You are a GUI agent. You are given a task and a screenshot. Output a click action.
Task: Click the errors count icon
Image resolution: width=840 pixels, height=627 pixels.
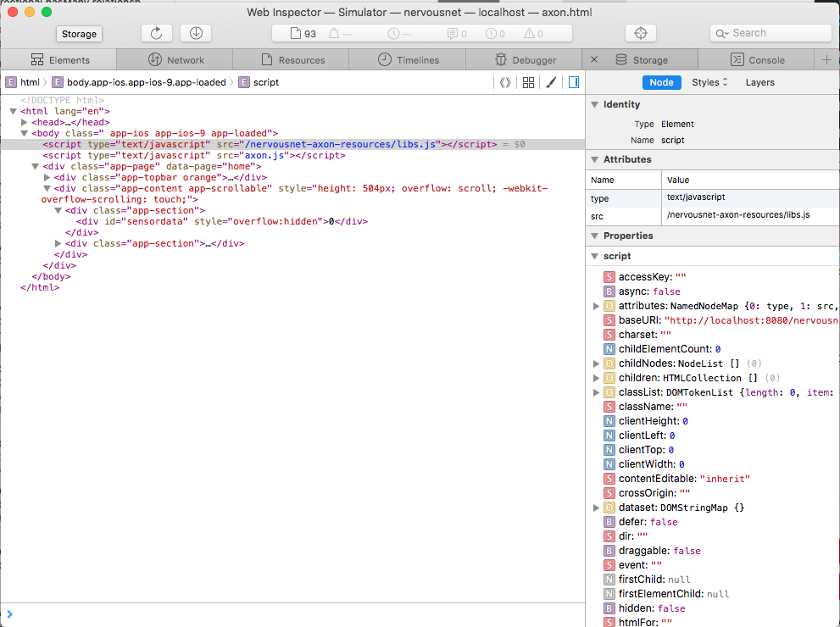491,34
